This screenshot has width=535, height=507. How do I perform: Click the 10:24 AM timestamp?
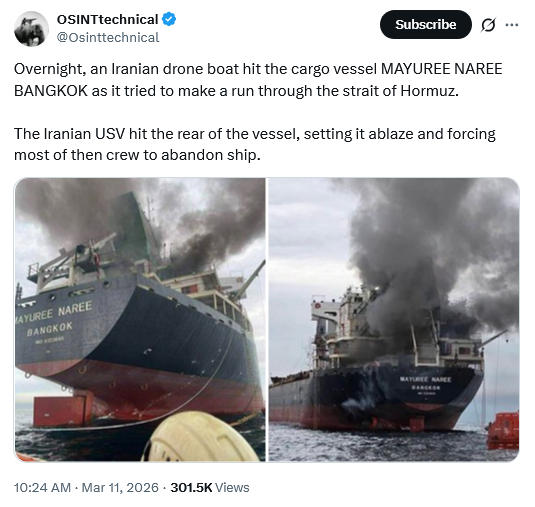42,488
